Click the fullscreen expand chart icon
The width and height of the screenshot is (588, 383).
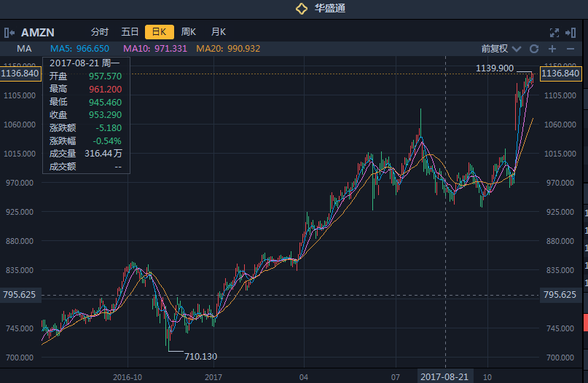click(554, 32)
